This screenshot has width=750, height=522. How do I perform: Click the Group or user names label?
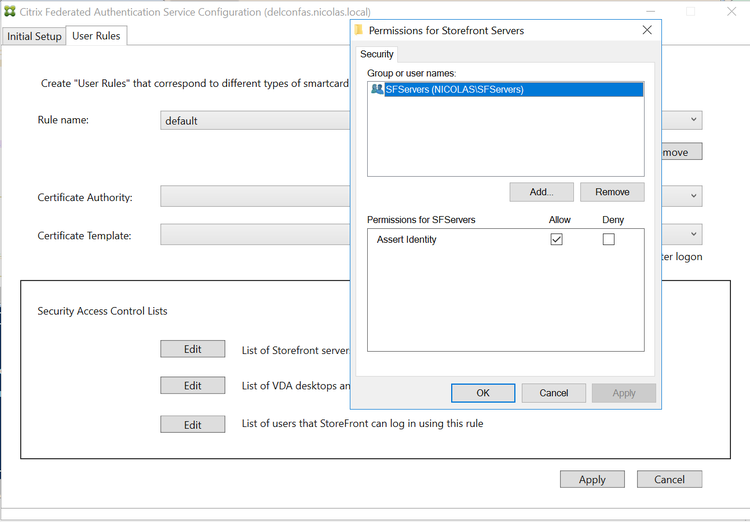(411, 73)
